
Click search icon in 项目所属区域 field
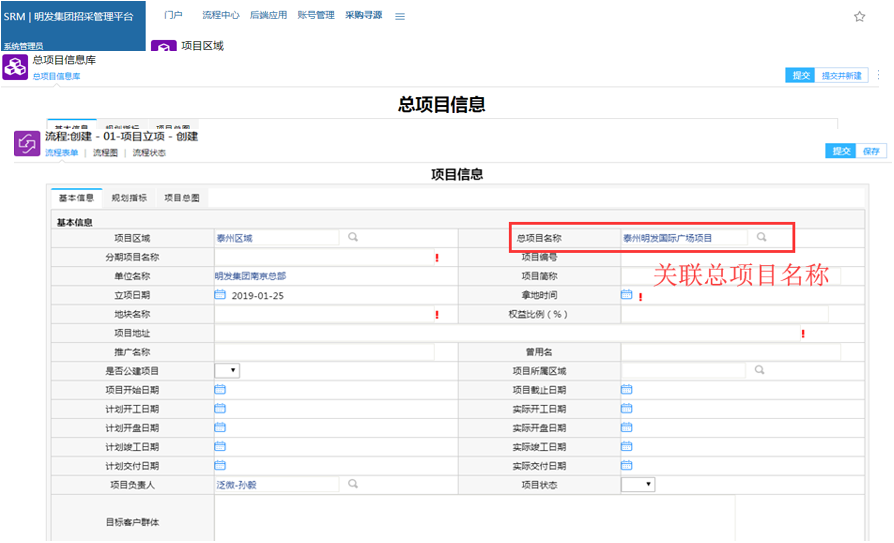pyautogui.click(x=761, y=370)
